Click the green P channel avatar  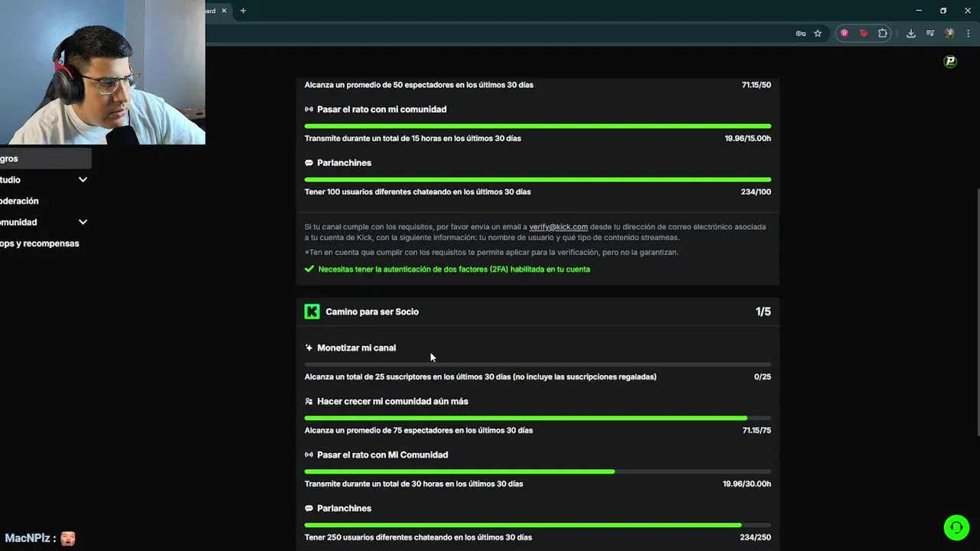[950, 62]
